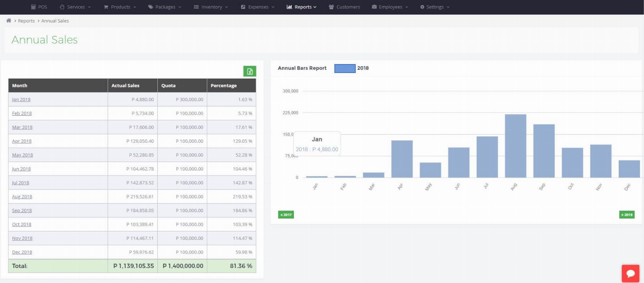Click the Settings gear icon
Image resolution: width=644 pixels, height=283 pixels.
422,7
